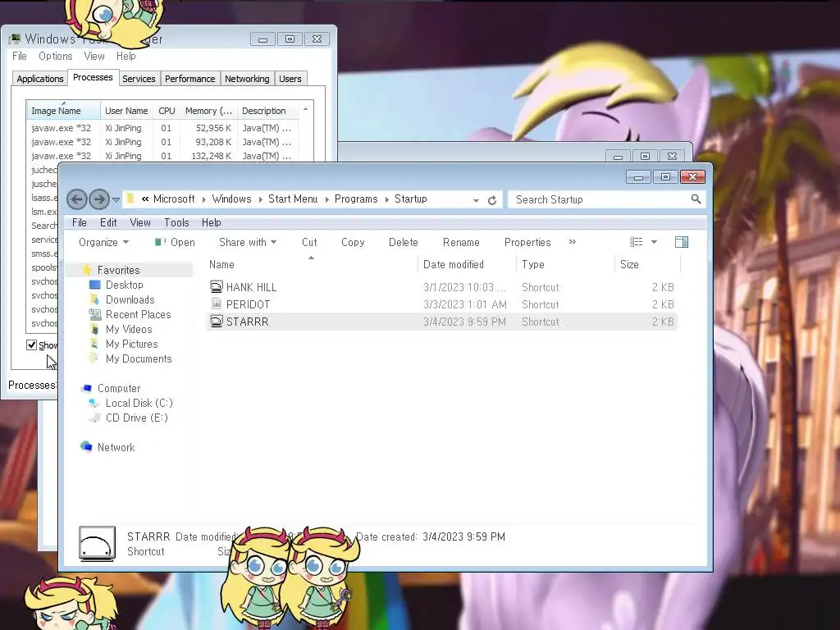Open Options menu in Task Manager
The height and width of the screenshot is (630, 840).
[x=55, y=57]
